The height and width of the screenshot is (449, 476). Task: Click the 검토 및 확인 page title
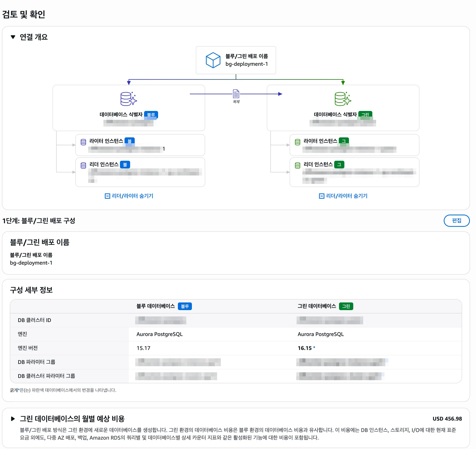[24, 14]
